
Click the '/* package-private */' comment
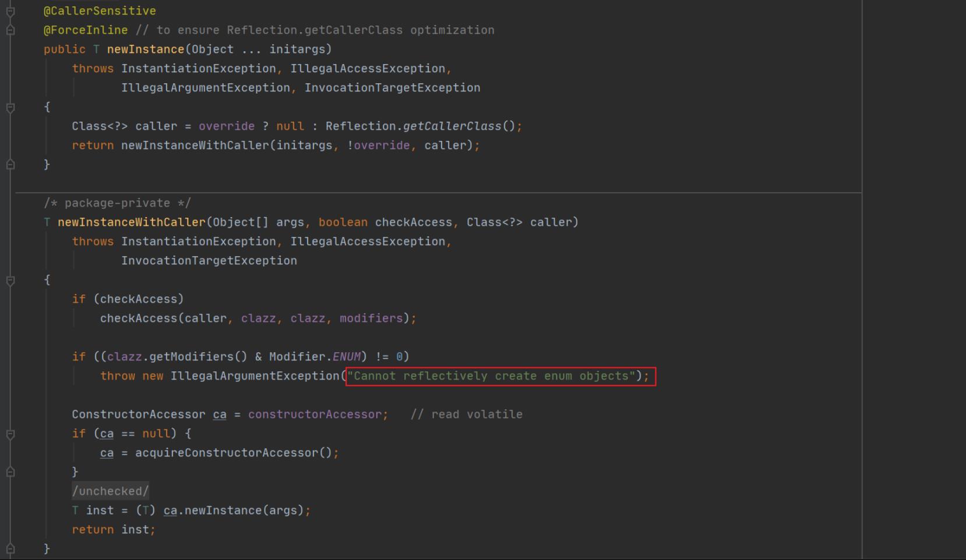(x=117, y=203)
